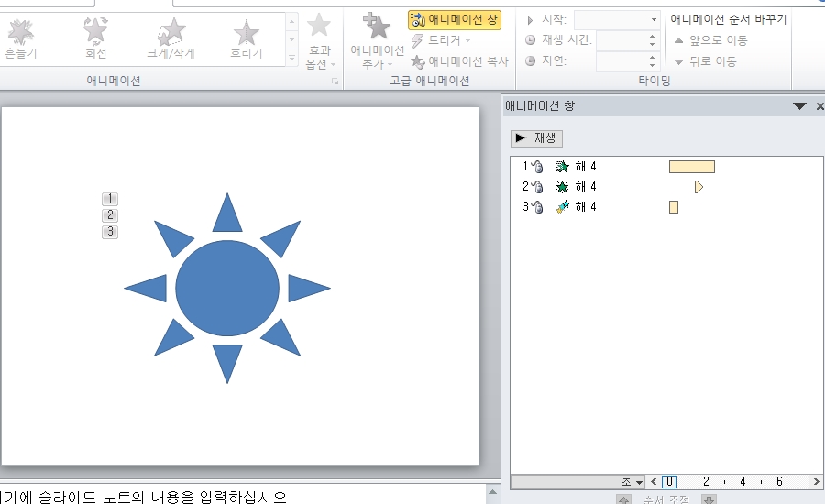
Task: Click mouse-click icon of item 2
Action: (x=537, y=187)
